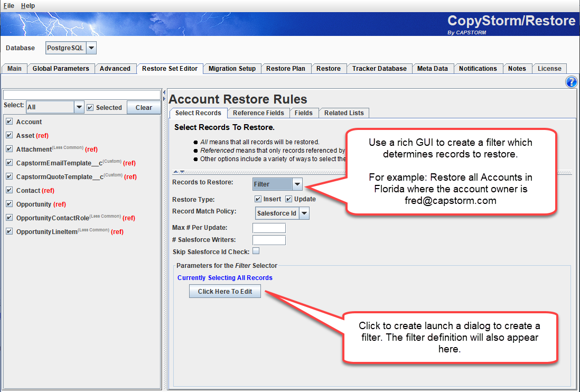Viewport: 580px width, 392px height.
Task: Toggle the Selected filter checkbox
Action: pyautogui.click(x=90, y=108)
